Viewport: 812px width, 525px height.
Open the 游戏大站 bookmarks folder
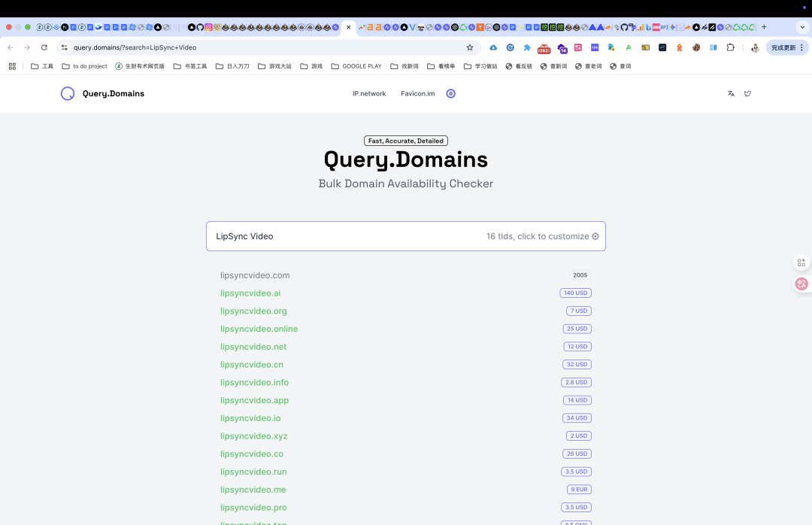(x=274, y=66)
